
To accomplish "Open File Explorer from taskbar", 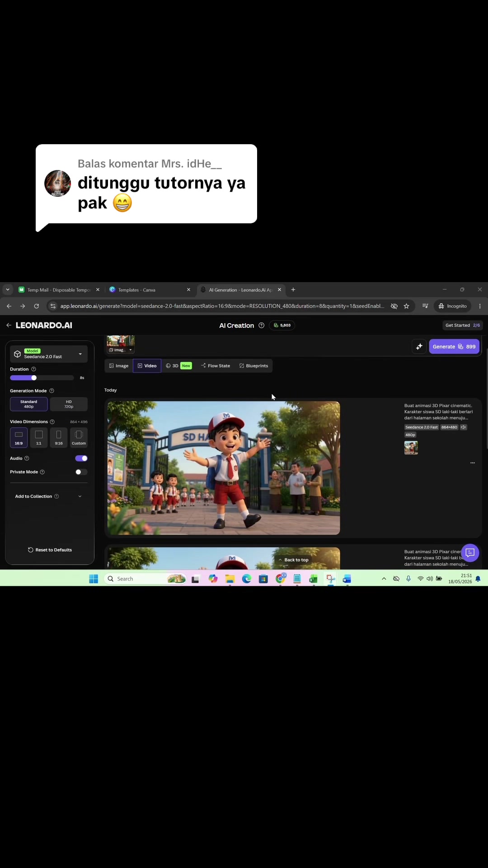I will [230, 579].
